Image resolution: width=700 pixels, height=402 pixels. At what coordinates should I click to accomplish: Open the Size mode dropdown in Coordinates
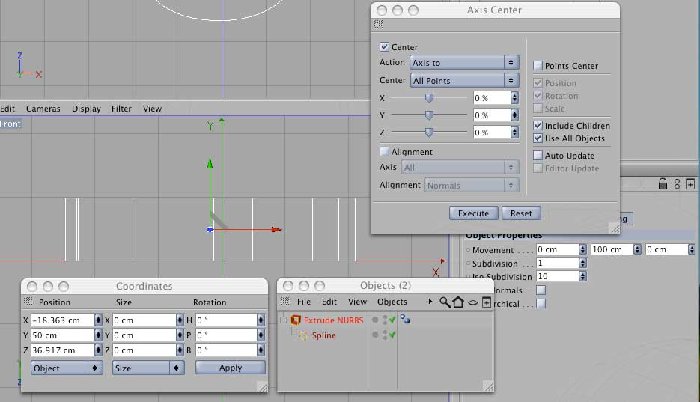(x=148, y=368)
